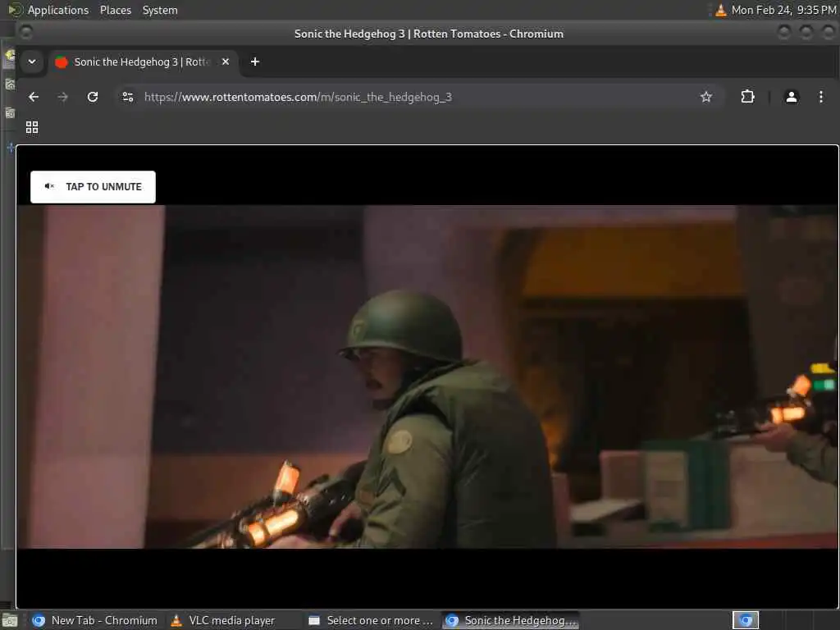Open the Chromium profile avatar
This screenshot has width=840, height=630.
[792, 97]
